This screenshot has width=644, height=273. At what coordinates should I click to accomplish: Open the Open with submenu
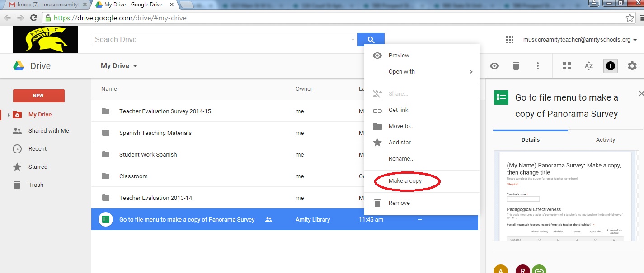pyautogui.click(x=422, y=72)
